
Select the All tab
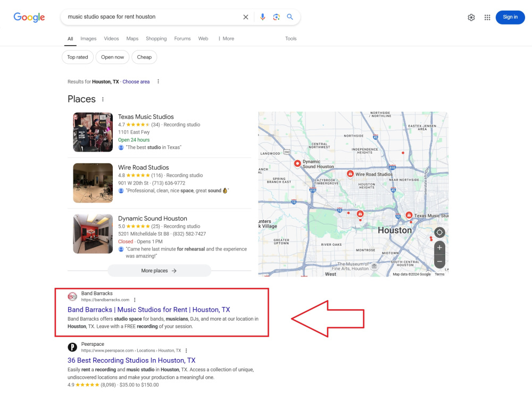pyautogui.click(x=70, y=39)
